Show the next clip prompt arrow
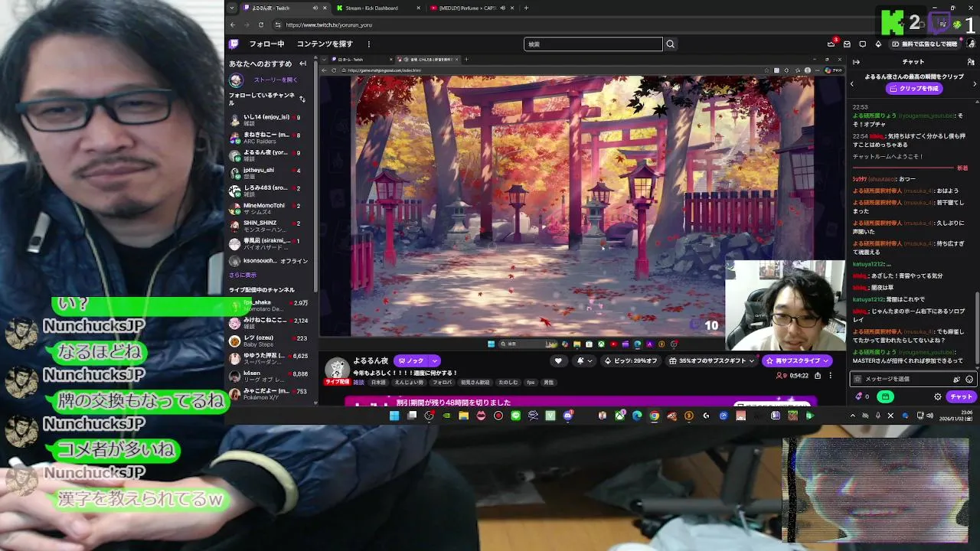This screenshot has width=980, height=551. coord(975,83)
